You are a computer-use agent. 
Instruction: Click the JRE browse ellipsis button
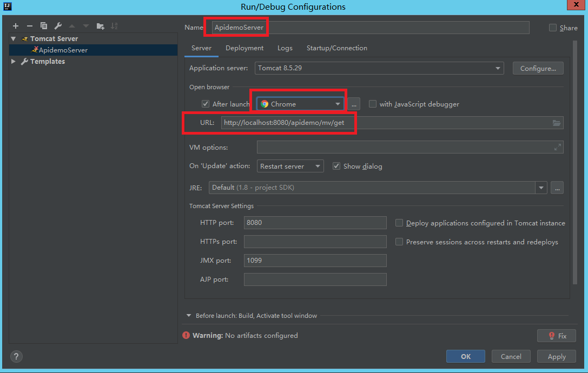pos(557,188)
